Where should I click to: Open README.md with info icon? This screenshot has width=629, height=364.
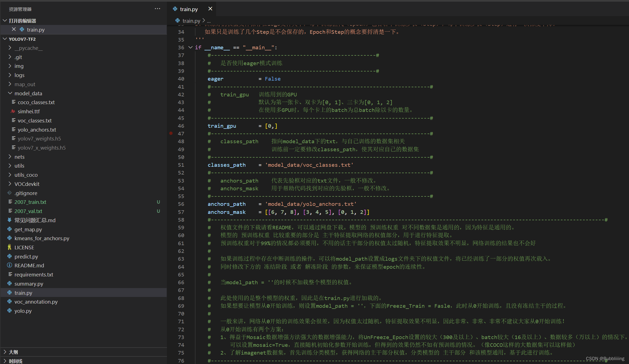pos(29,265)
